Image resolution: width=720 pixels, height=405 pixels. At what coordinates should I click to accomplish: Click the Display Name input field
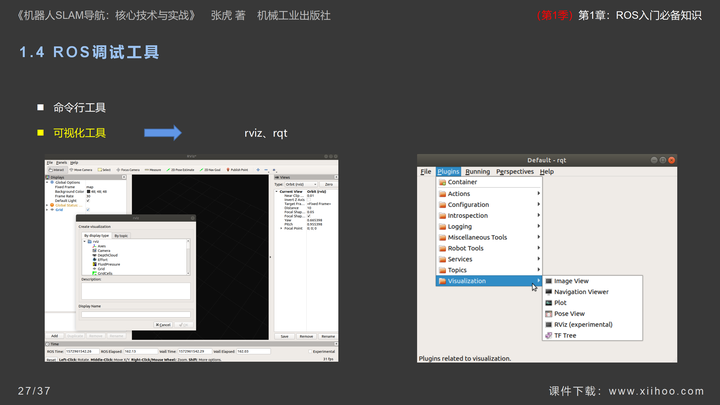point(135,315)
